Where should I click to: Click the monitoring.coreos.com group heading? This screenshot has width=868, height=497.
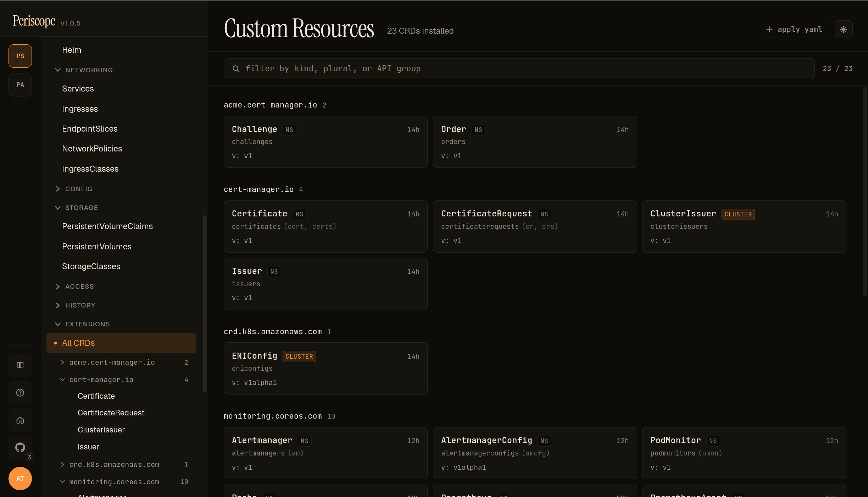273,416
